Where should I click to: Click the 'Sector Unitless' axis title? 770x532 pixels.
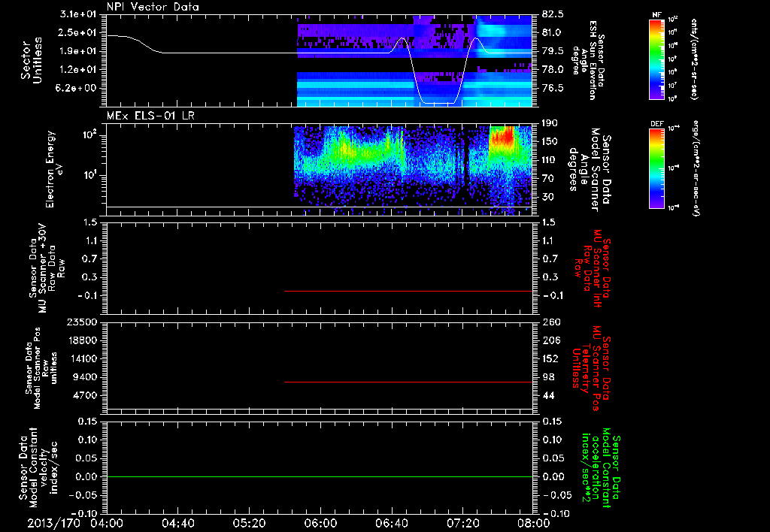point(31,60)
